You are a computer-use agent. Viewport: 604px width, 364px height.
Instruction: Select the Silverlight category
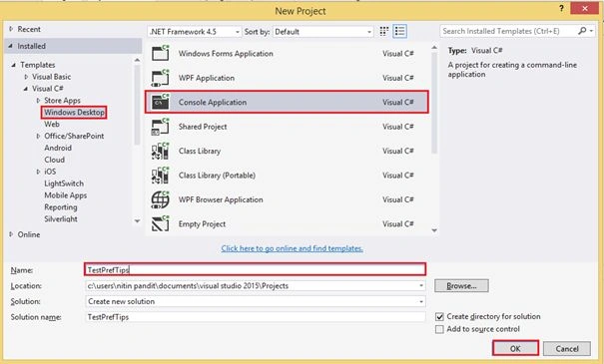click(x=61, y=219)
